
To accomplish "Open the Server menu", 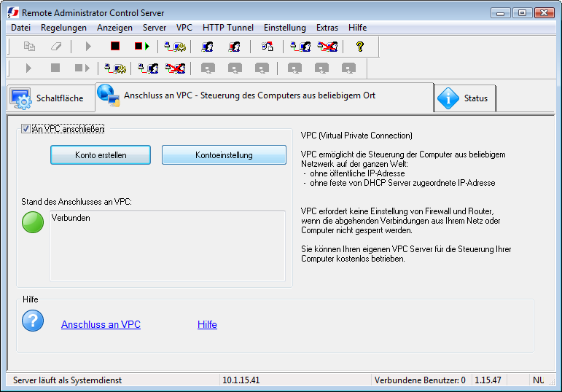I will tap(155, 28).
